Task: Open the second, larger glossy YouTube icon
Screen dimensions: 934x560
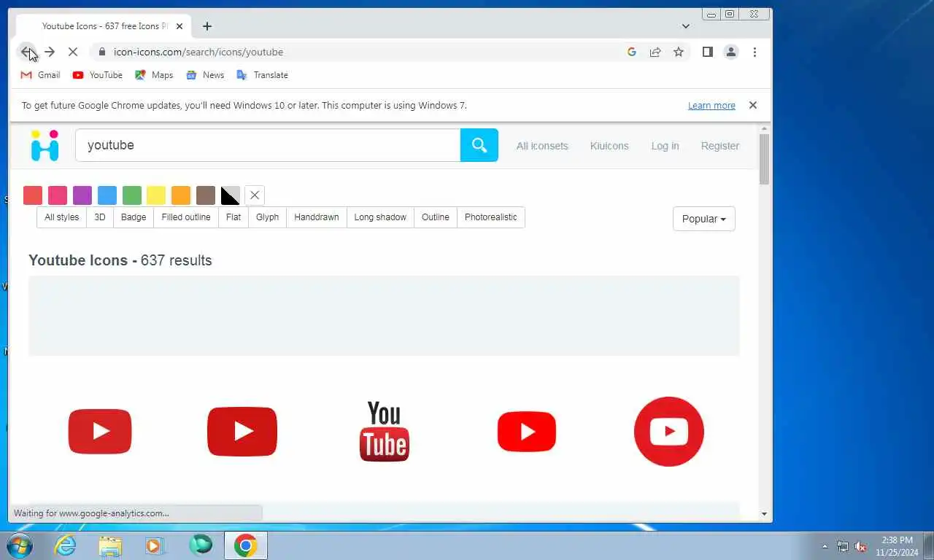Action: click(242, 432)
